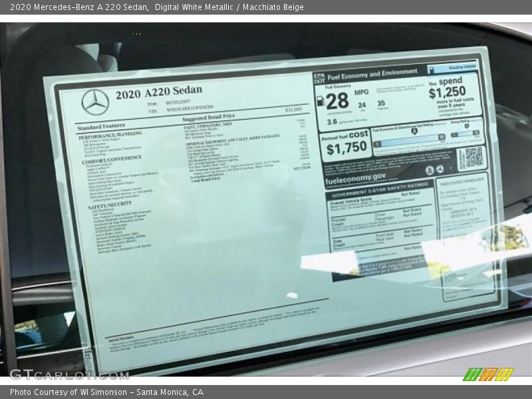
Task: Click the VIN number on the sticker
Action: point(190,108)
